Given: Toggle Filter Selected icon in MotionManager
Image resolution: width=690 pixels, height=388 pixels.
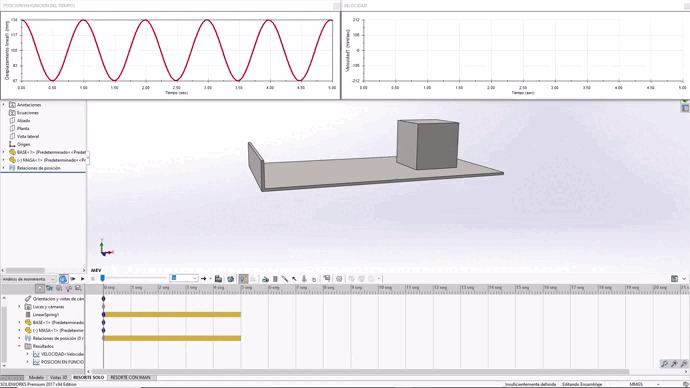Looking at the screenshot, I should click(x=69, y=288).
